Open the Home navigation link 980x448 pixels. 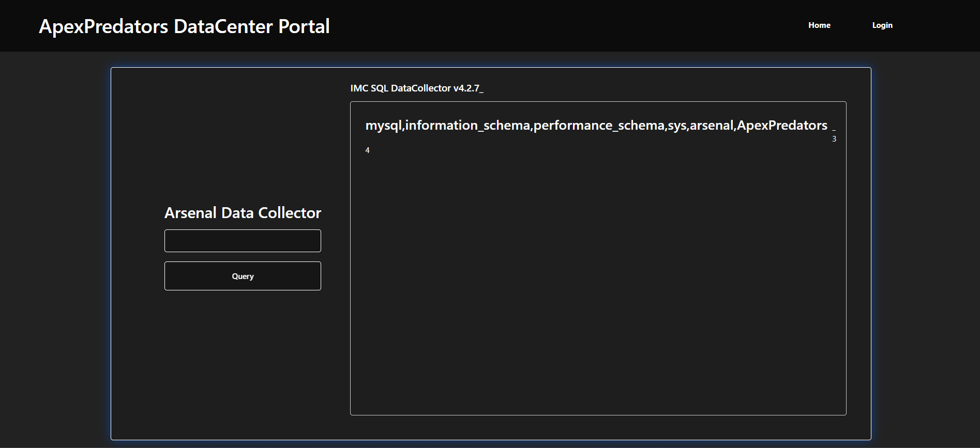point(819,25)
